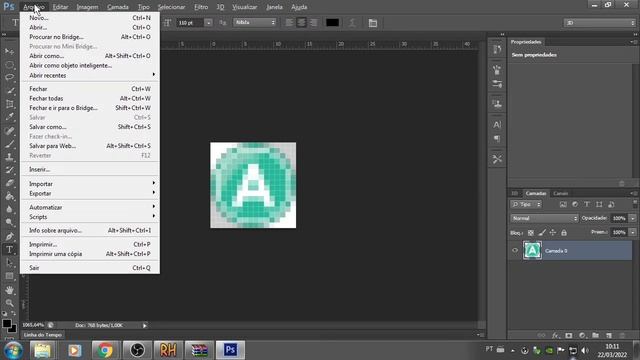Toggle lock all padlock icon
640x360 pixels.
564,233
